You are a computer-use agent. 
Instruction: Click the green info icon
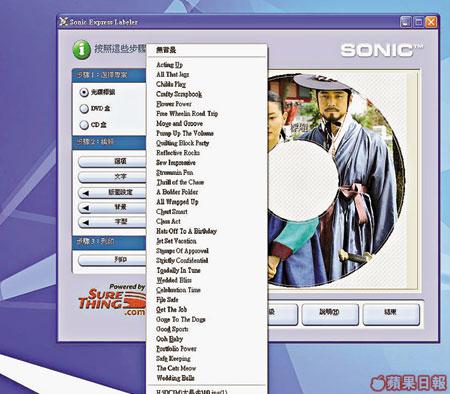coord(82,50)
